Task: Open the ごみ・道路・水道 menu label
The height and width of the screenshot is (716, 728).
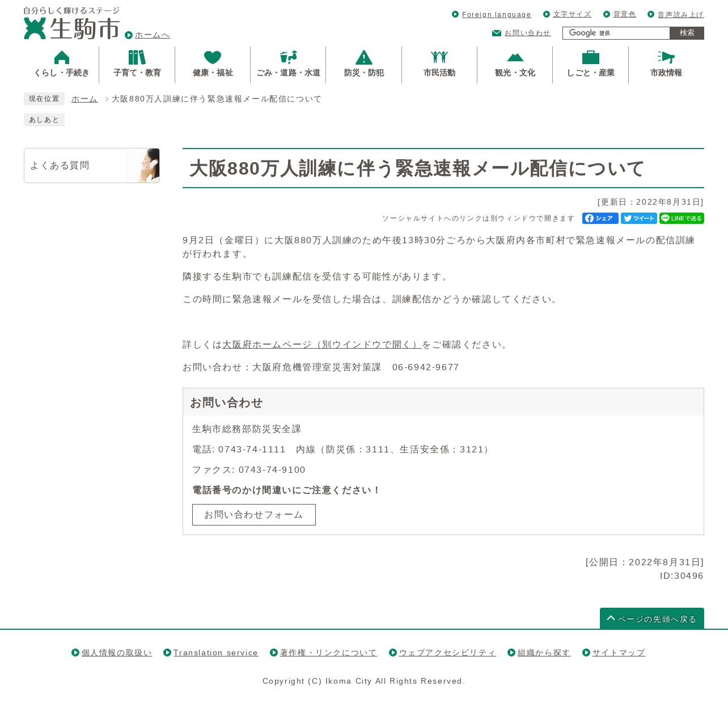Action: click(x=289, y=73)
